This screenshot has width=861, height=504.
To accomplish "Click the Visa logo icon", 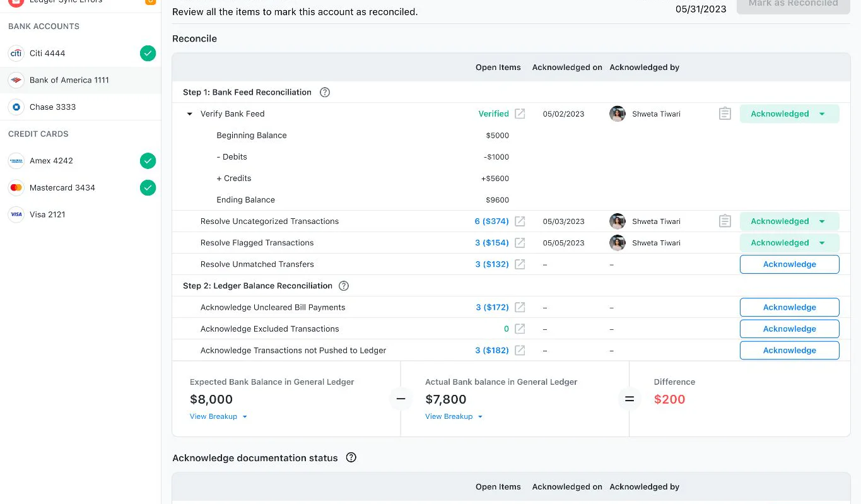I will (x=16, y=214).
